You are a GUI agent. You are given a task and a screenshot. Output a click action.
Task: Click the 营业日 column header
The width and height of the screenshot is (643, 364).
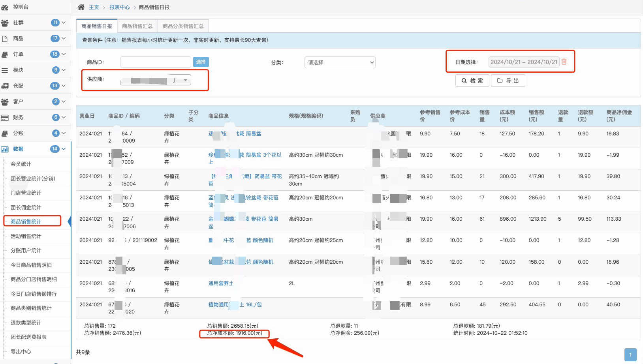coord(87,116)
